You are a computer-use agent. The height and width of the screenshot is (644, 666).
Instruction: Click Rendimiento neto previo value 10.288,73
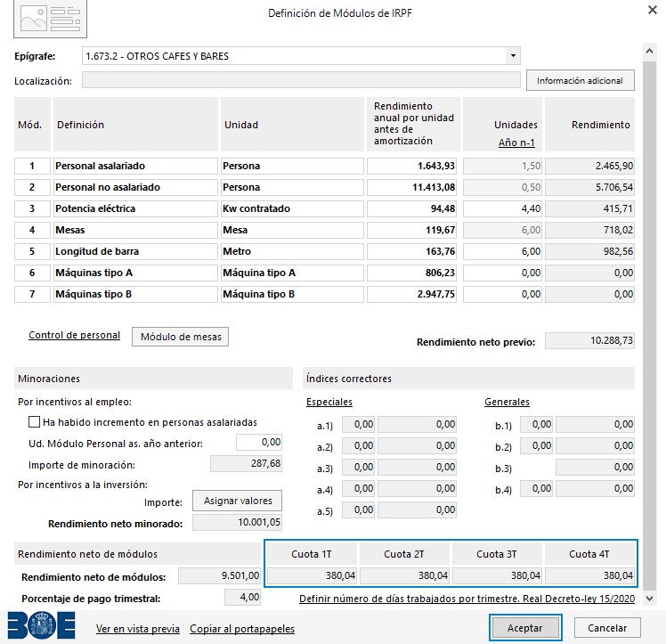point(590,340)
